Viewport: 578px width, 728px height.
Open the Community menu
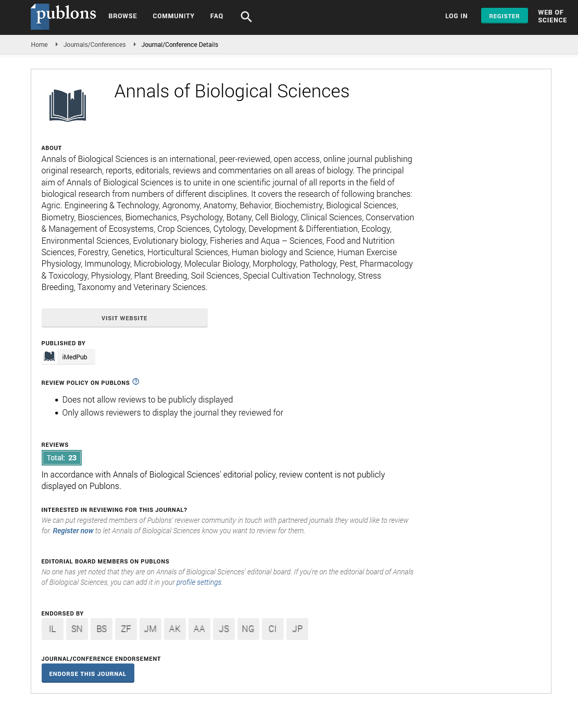pyautogui.click(x=173, y=16)
